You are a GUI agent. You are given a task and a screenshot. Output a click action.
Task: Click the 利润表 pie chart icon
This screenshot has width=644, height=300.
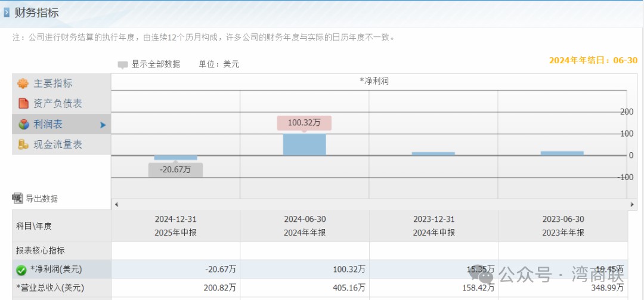click(23, 124)
